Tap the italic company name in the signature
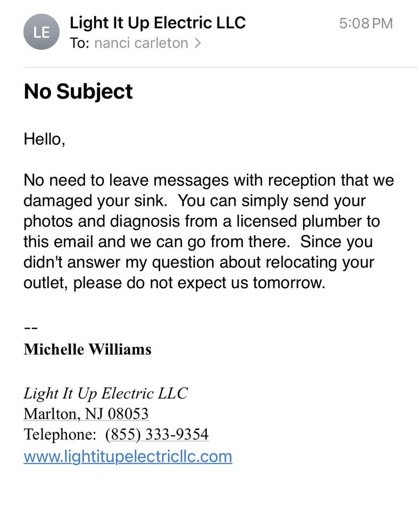This screenshot has height=532, width=418. 105,394
